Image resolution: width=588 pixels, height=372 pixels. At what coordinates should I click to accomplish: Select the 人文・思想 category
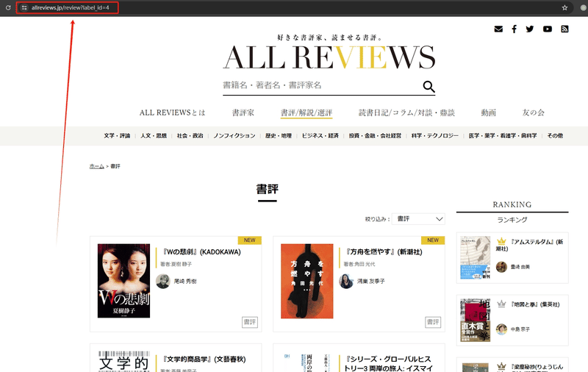click(x=154, y=136)
